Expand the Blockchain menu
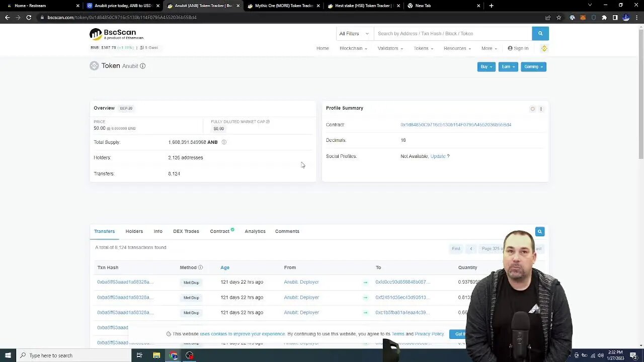The width and height of the screenshot is (644, 362). 353,48
